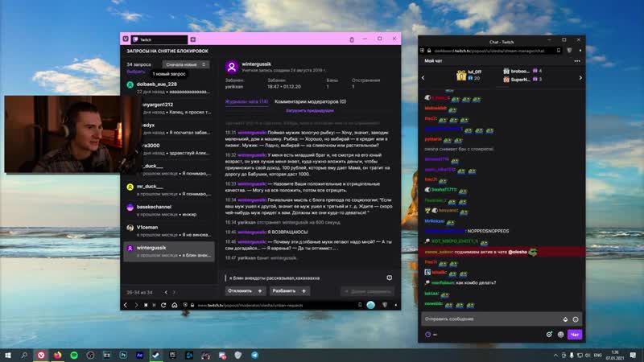This screenshot has width=644, height=362.
Task: Bookmark the Chat window page
Action: pyautogui.click(x=559, y=51)
